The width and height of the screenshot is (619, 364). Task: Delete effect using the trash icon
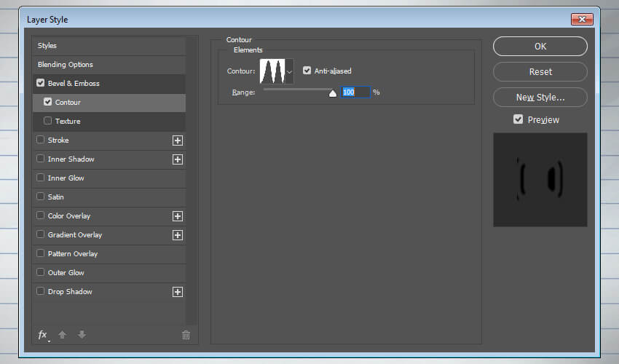click(186, 335)
